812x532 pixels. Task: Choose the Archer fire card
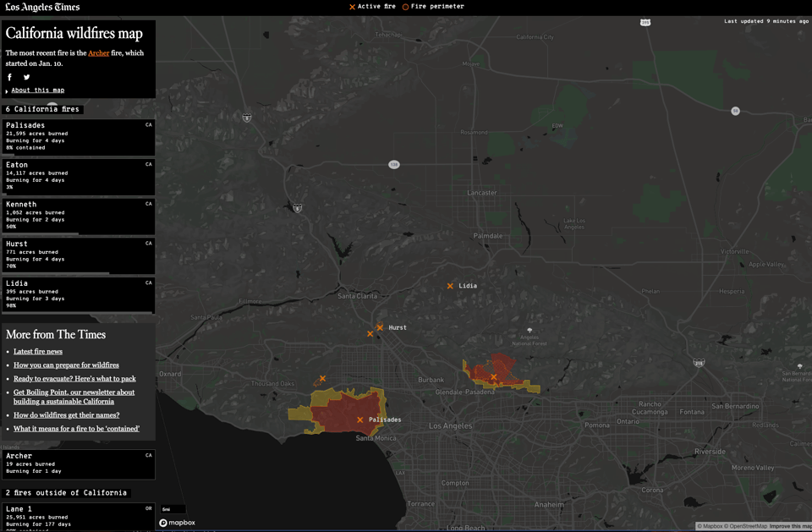78,463
